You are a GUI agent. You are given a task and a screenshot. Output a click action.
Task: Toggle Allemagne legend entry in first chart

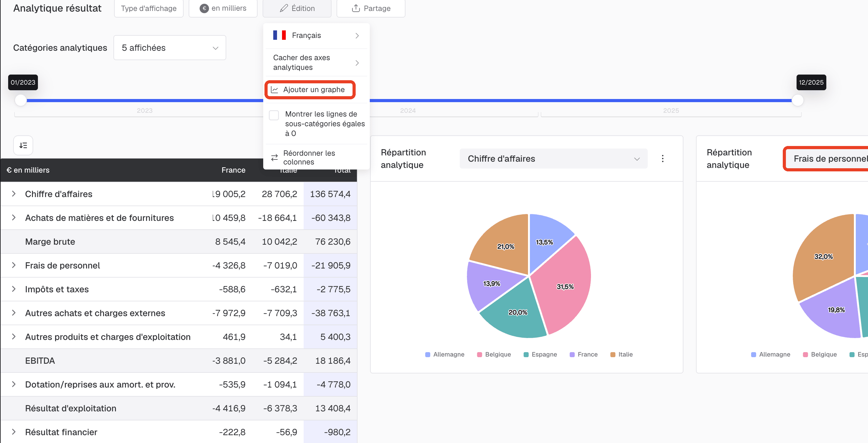(x=445, y=354)
